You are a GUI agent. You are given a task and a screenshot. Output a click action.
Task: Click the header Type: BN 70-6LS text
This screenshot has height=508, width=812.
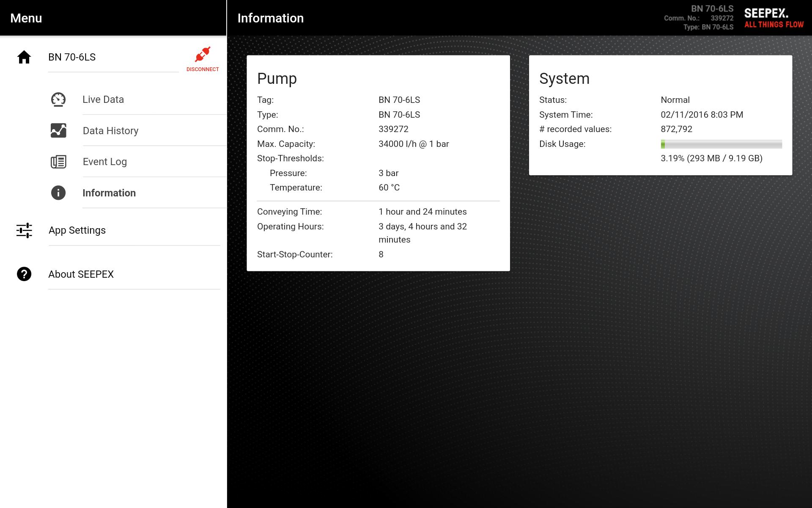(x=708, y=27)
